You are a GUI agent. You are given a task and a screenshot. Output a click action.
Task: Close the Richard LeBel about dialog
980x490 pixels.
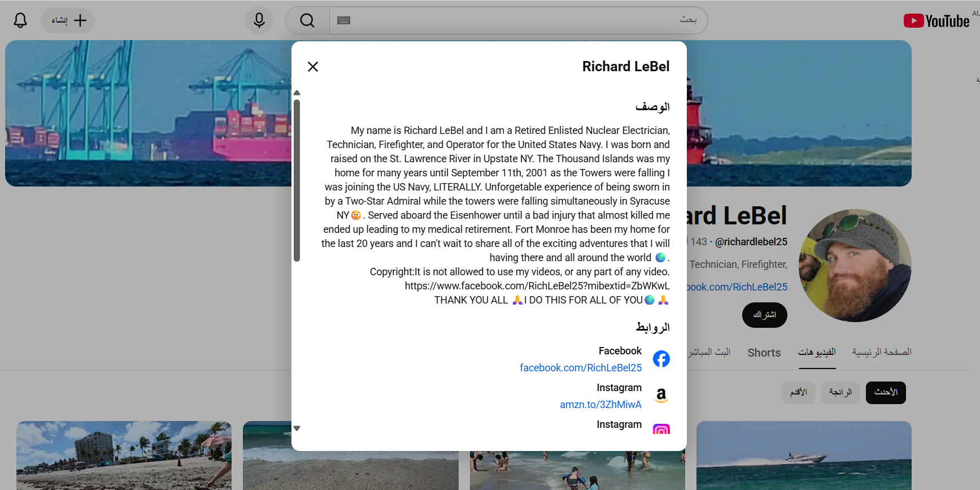tap(313, 67)
